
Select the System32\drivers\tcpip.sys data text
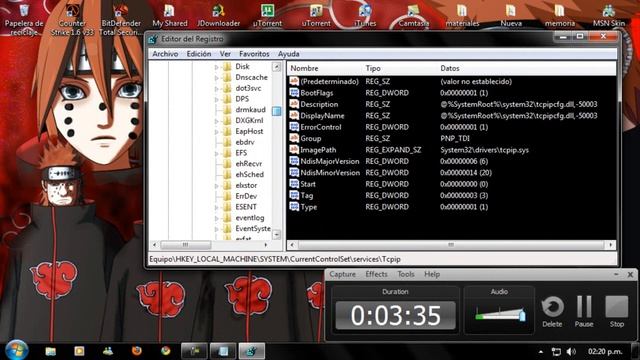point(484,150)
